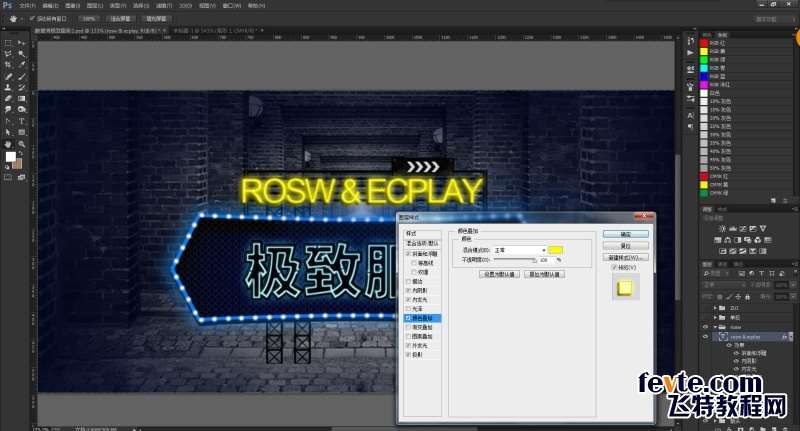800x431 pixels.
Task: Select the Healing Brush tool
Action: [x=8, y=77]
